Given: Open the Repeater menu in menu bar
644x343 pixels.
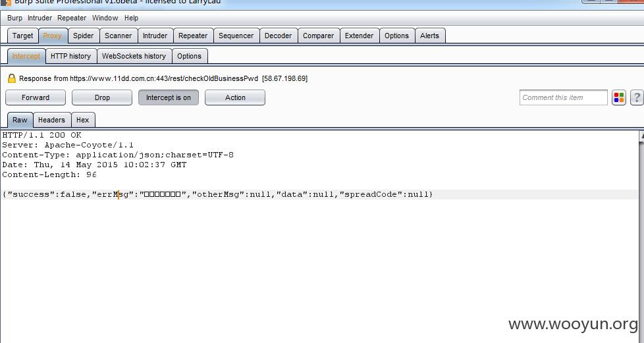Looking at the screenshot, I should [72, 18].
